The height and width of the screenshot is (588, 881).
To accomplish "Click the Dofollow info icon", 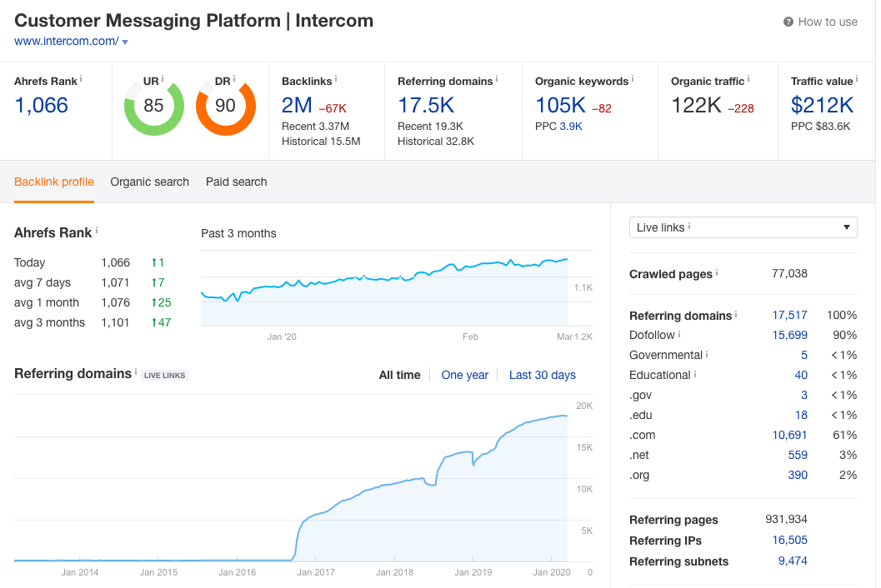I will click(679, 334).
